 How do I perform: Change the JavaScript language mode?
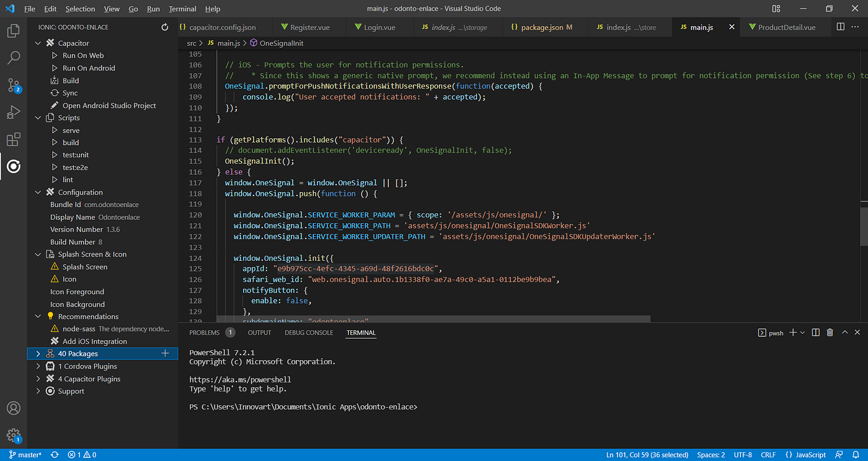[x=810, y=455]
